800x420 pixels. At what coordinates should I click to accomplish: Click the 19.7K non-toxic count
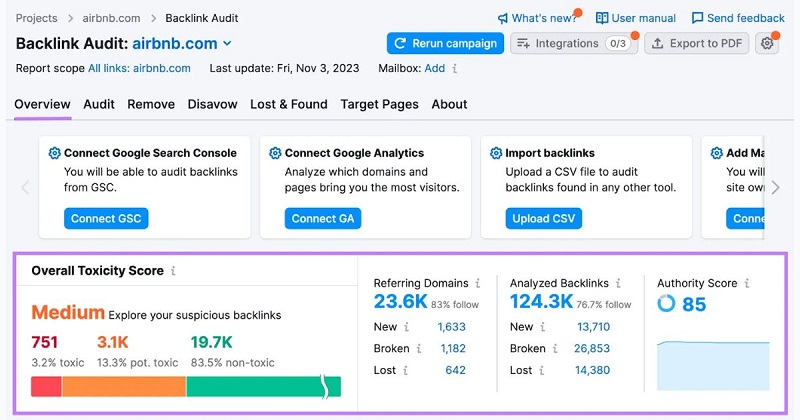[x=212, y=342]
